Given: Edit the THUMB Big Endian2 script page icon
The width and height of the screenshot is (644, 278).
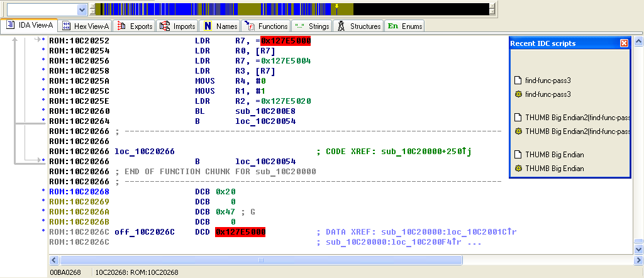Looking at the screenshot, I should click(x=518, y=118).
